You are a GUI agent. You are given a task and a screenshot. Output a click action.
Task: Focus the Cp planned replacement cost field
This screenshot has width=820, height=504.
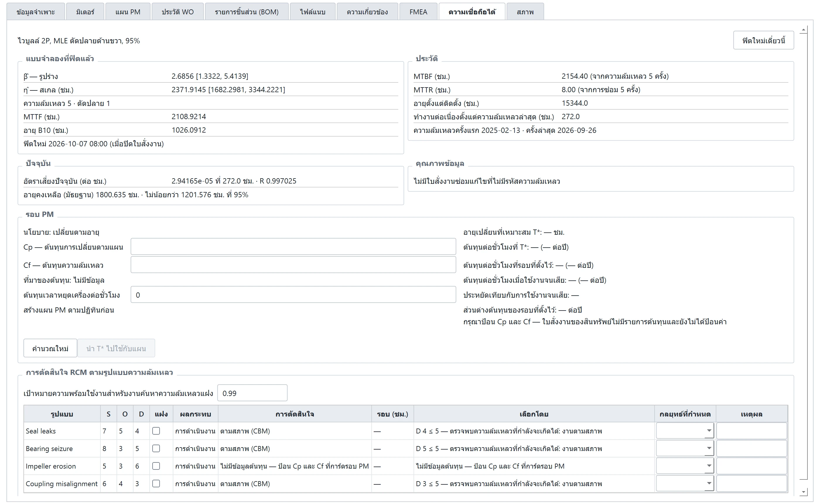coord(293,247)
